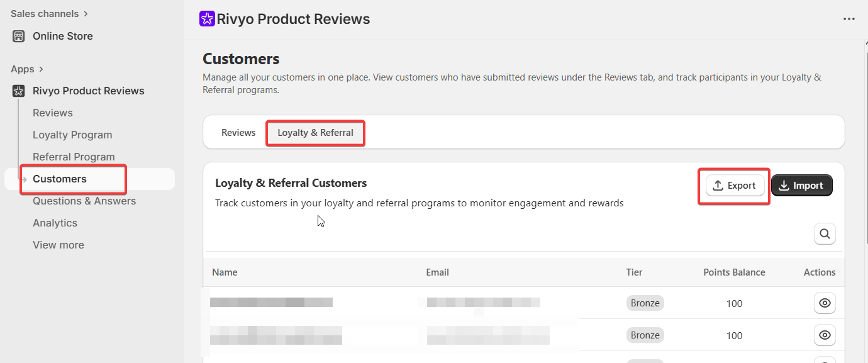The height and width of the screenshot is (363, 868).
Task: Click the Customers page heading
Action: [241, 59]
